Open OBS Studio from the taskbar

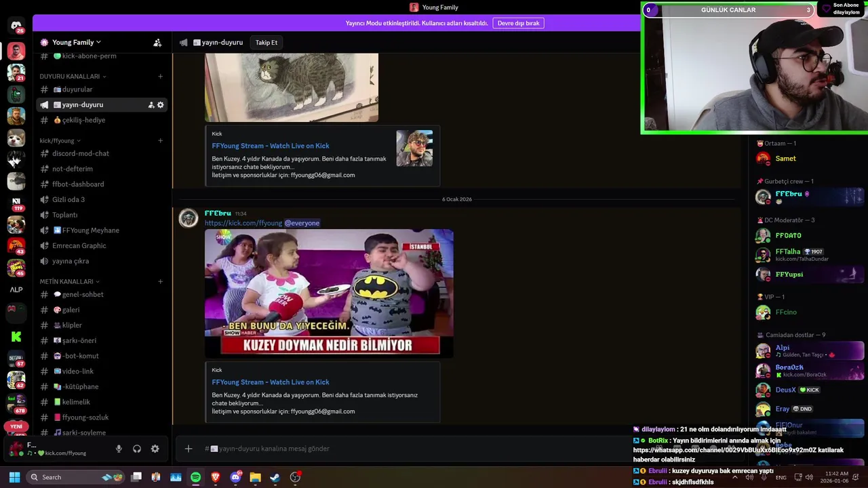(x=295, y=477)
